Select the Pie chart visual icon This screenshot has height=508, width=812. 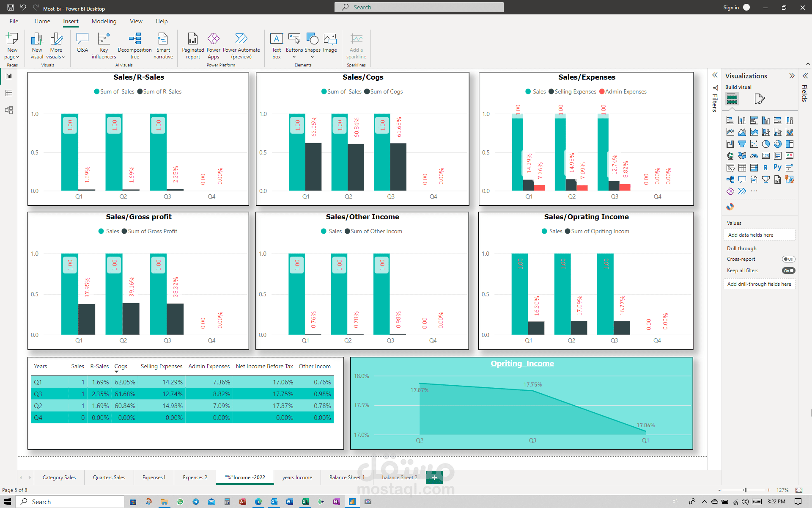(x=765, y=144)
